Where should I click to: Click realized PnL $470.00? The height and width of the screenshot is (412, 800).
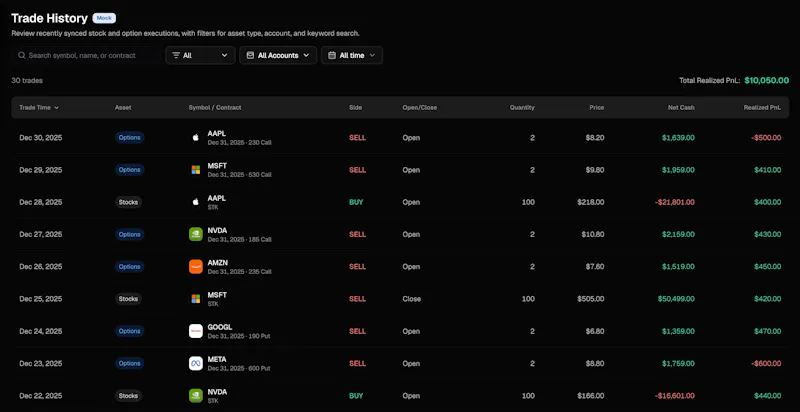point(767,331)
